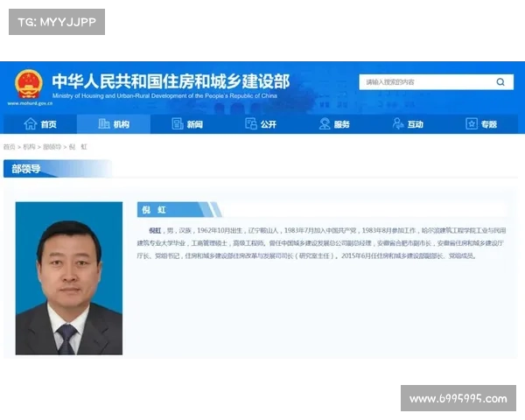Click the star icon beside 专题
The image size is (525, 420).
click(x=470, y=124)
